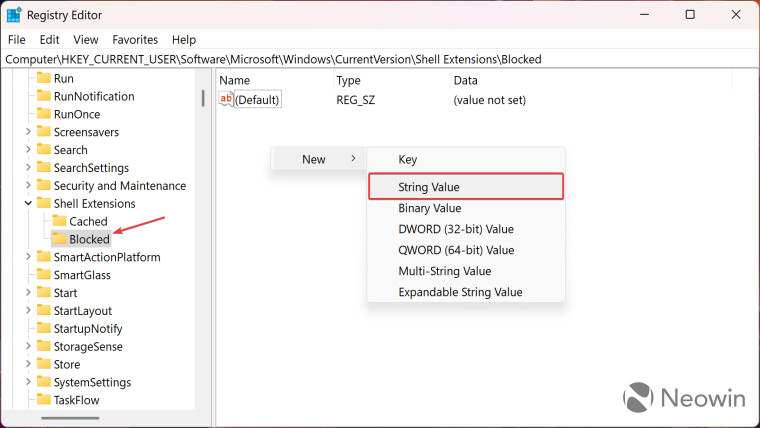Click the Registry Editor app icon
Screen dimensions: 760x428
coord(14,15)
